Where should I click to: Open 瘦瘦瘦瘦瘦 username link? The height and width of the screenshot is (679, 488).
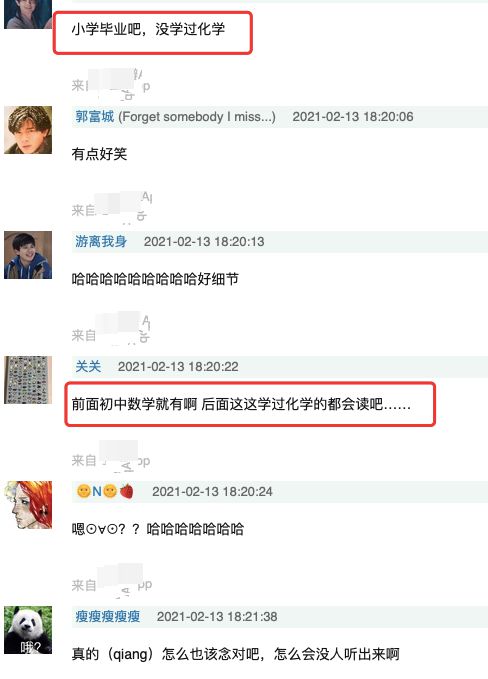coord(107,616)
